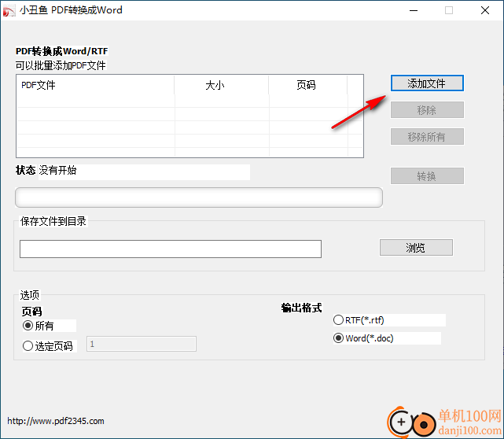Click the app icon in title bar

click(x=9, y=10)
